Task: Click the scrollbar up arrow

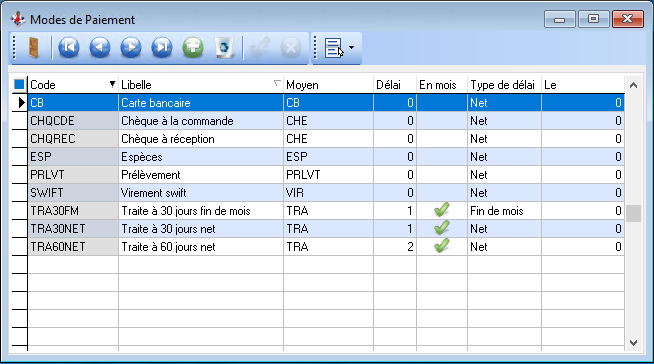Action: [633, 85]
